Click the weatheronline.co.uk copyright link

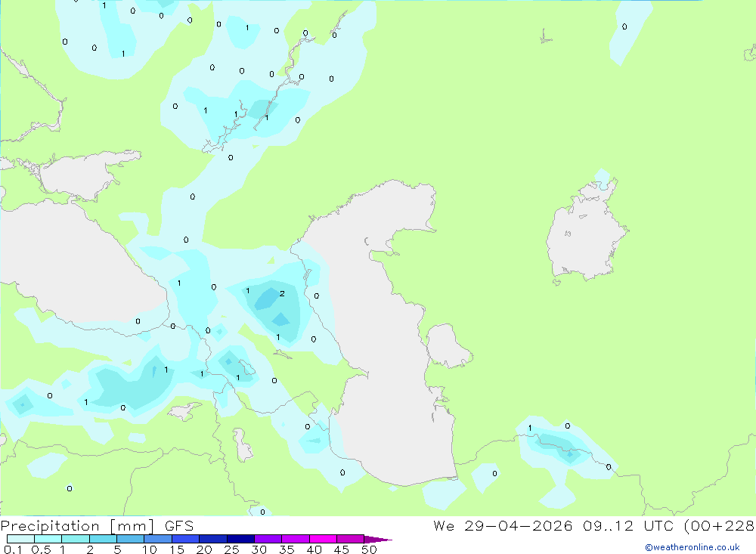point(692,547)
